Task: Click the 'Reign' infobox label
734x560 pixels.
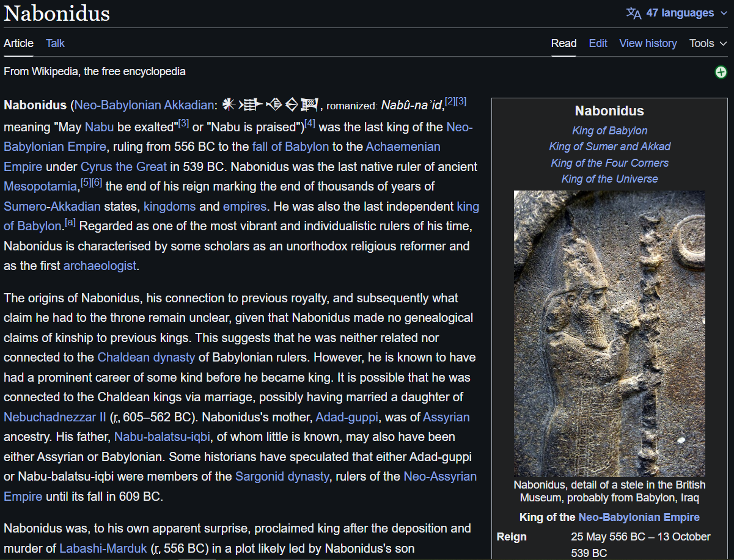Action: 512,537
